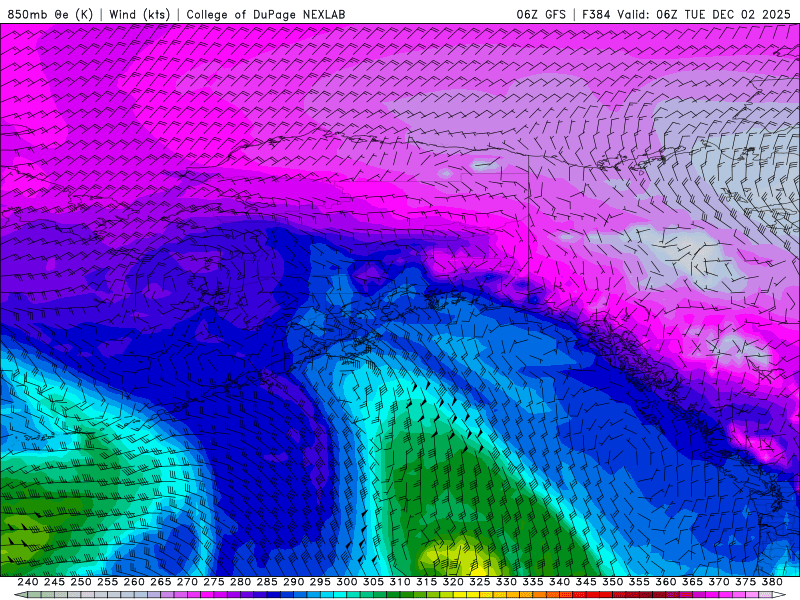Click the 330 value on the color scale
Screen dimensions: 800x600
point(506,582)
